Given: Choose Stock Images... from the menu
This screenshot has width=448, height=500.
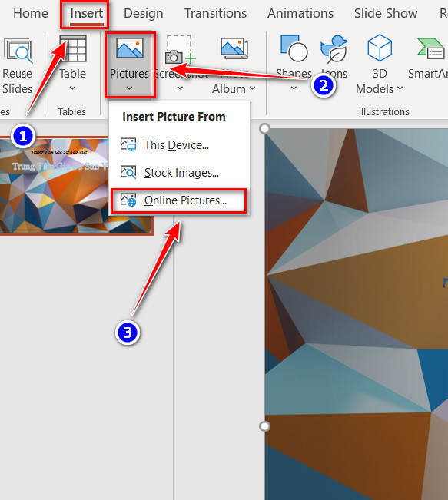Looking at the screenshot, I should pos(179,173).
